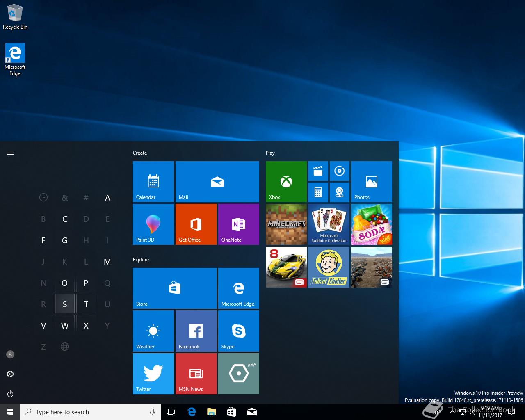Click the Create group heading
The image size is (525, 420).
click(140, 153)
